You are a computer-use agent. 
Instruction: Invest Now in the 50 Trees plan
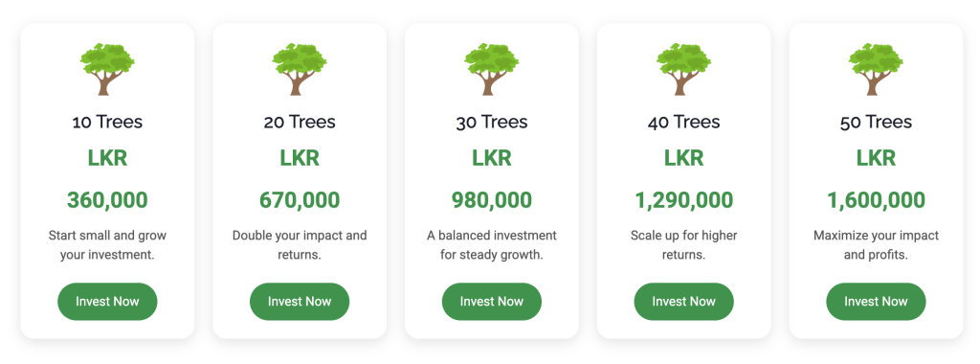877,302
